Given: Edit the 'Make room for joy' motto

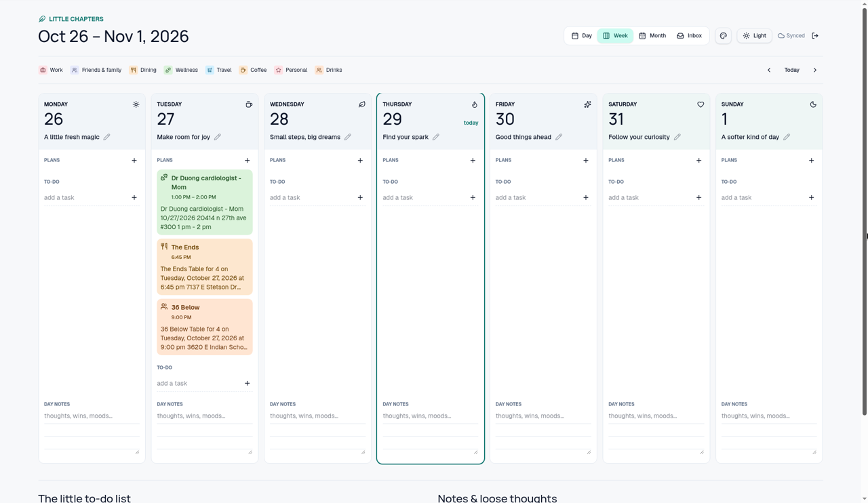Looking at the screenshot, I should [x=218, y=137].
